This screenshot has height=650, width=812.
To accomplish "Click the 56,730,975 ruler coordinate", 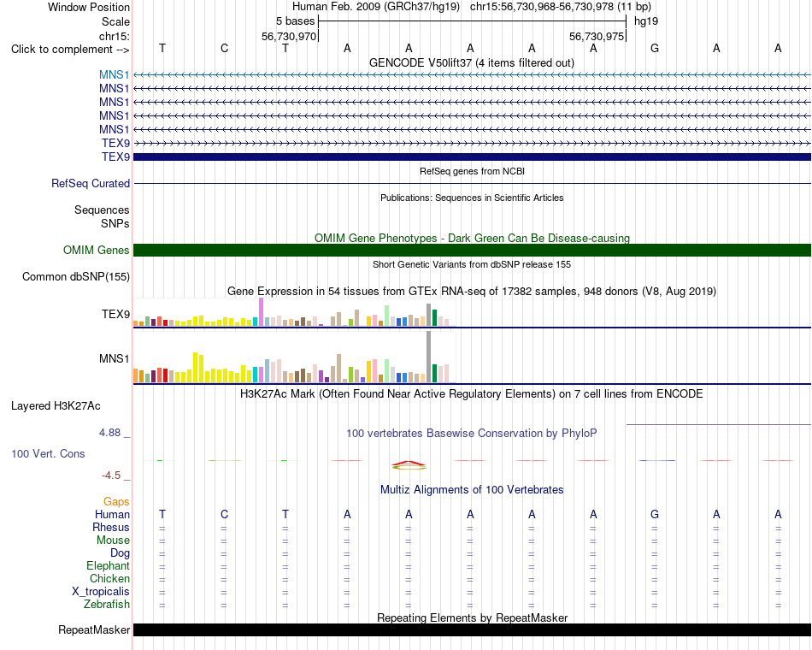I will coord(596,36).
